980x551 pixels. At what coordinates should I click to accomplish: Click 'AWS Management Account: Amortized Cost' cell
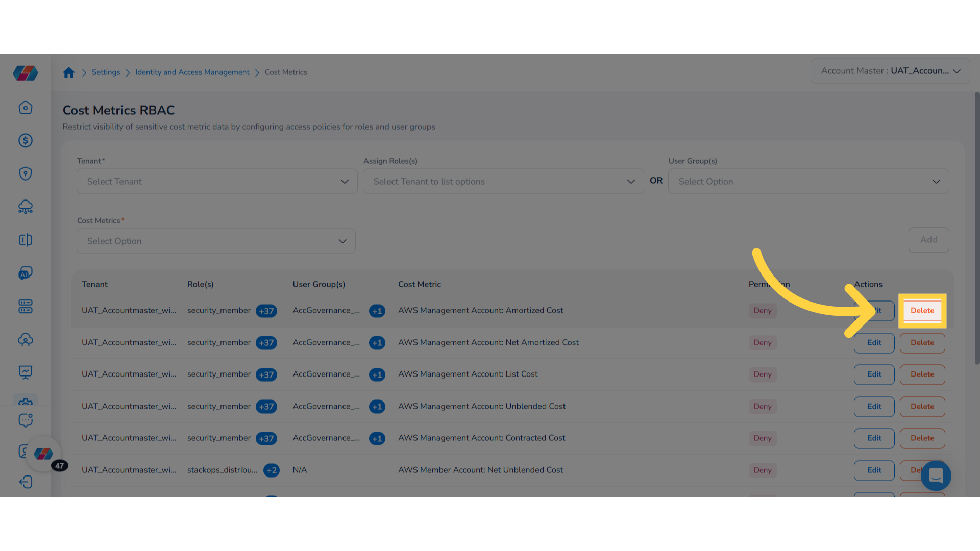click(480, 311)
